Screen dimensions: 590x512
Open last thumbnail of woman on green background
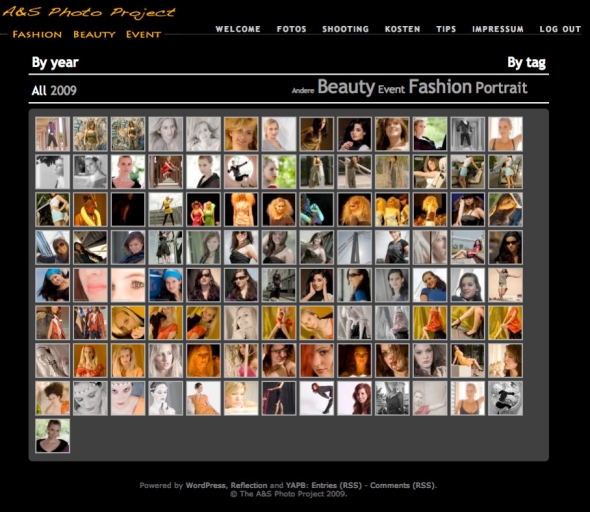[x=53, y=436]
